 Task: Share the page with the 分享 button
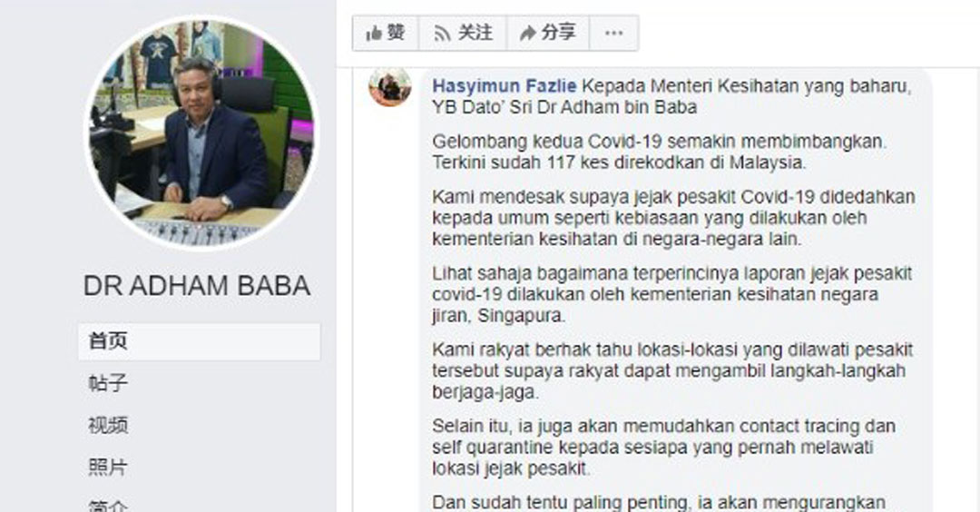(x=547, y=33)
